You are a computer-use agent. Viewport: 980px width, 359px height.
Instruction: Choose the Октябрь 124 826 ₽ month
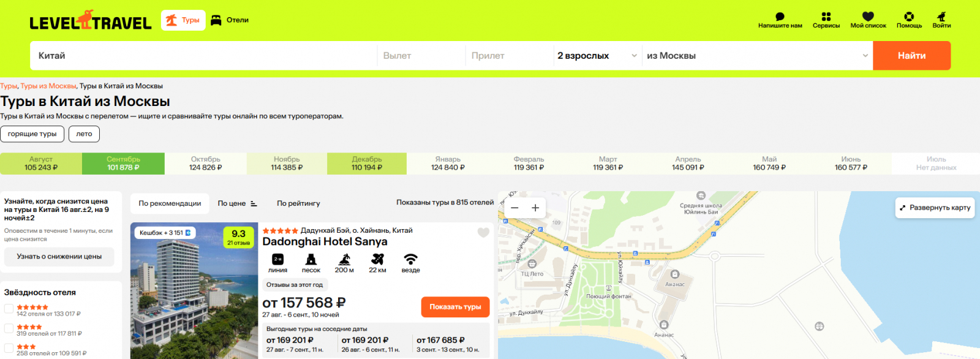pyautogui.click(x=206, y=164)
